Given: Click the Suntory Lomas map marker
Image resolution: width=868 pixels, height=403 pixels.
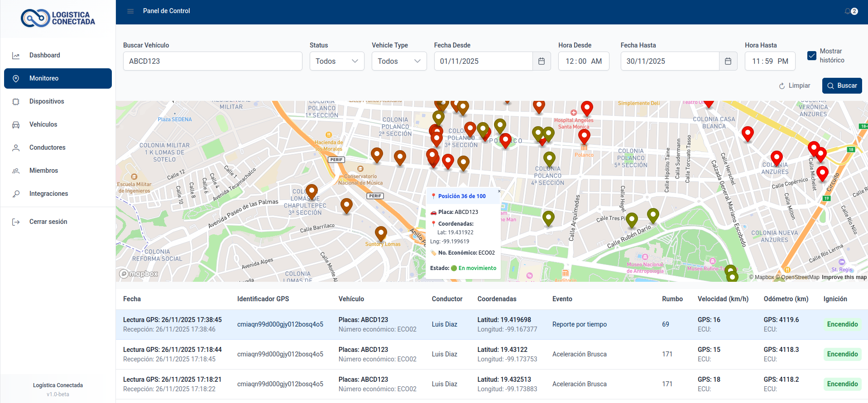Looking at the screenshot, I should (x=381, y=233).
